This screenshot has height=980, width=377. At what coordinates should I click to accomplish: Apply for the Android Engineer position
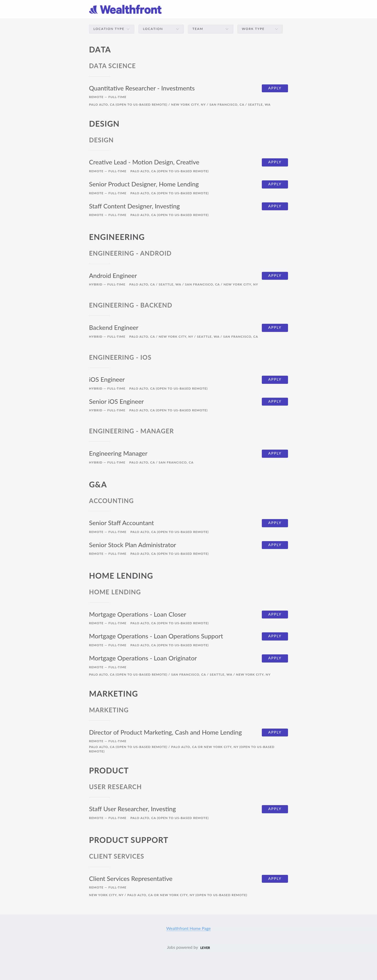[x=274, y=276]
